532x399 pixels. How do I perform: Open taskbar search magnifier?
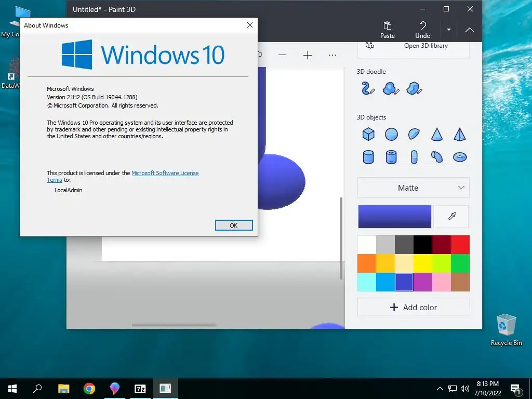(37, 389)
